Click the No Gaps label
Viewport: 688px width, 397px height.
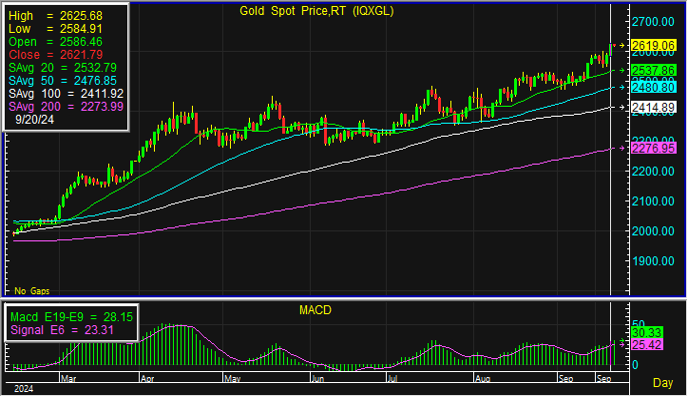32,291
